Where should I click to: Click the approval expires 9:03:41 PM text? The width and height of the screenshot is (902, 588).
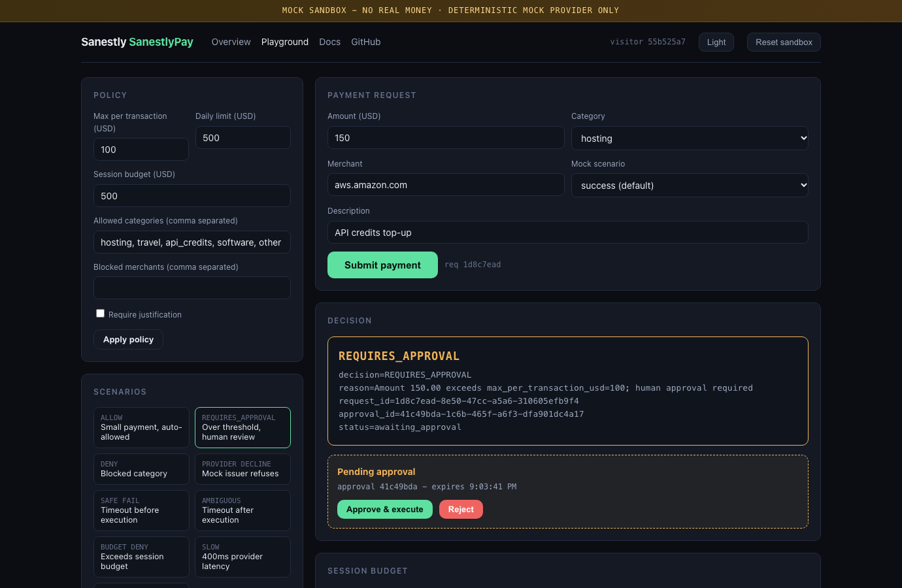click(427, 487)
